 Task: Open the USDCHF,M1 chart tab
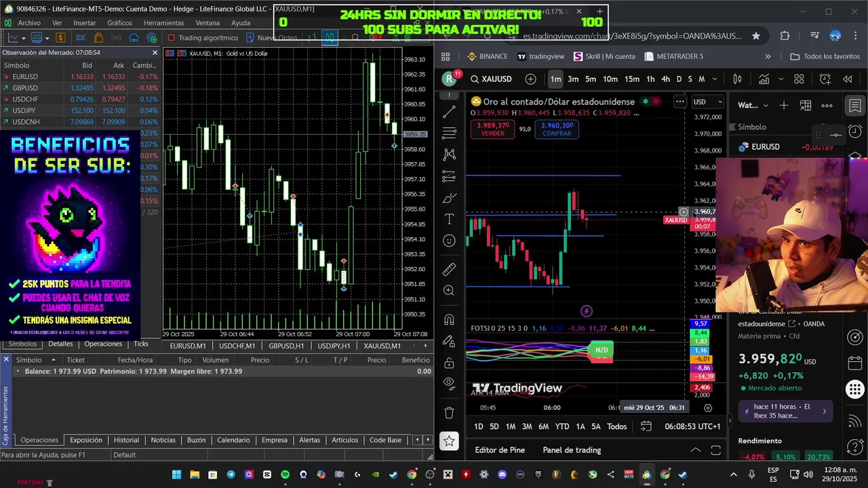tap(237, 346)
